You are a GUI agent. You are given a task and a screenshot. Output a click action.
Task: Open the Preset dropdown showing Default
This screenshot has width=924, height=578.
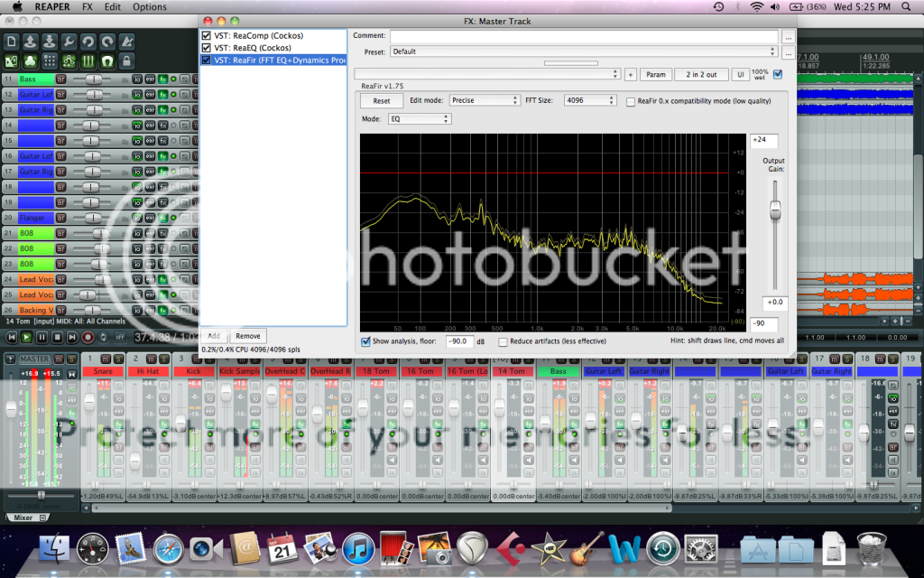tap(584, 51)
